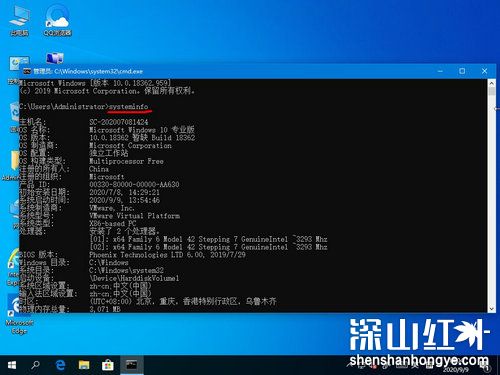Click boot time '2020/9/9, 13:54:46'
The width and height of the screenshot is (500, 375).
[124, 200]
